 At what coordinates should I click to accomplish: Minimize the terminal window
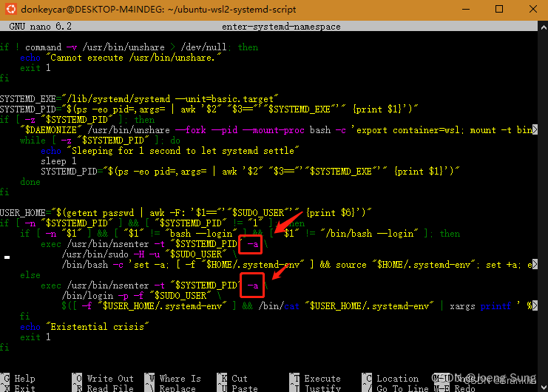tap(465, 9)
